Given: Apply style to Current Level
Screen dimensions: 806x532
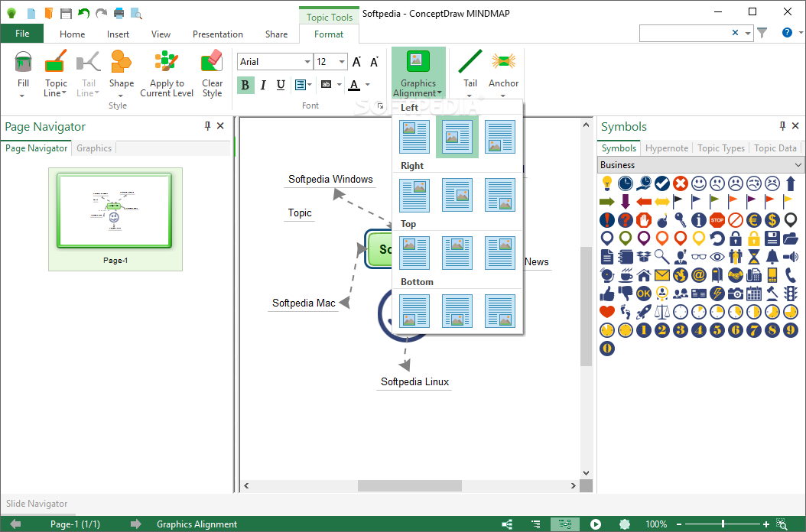Looking at the screenshot, I should click(x=167, y=73).
